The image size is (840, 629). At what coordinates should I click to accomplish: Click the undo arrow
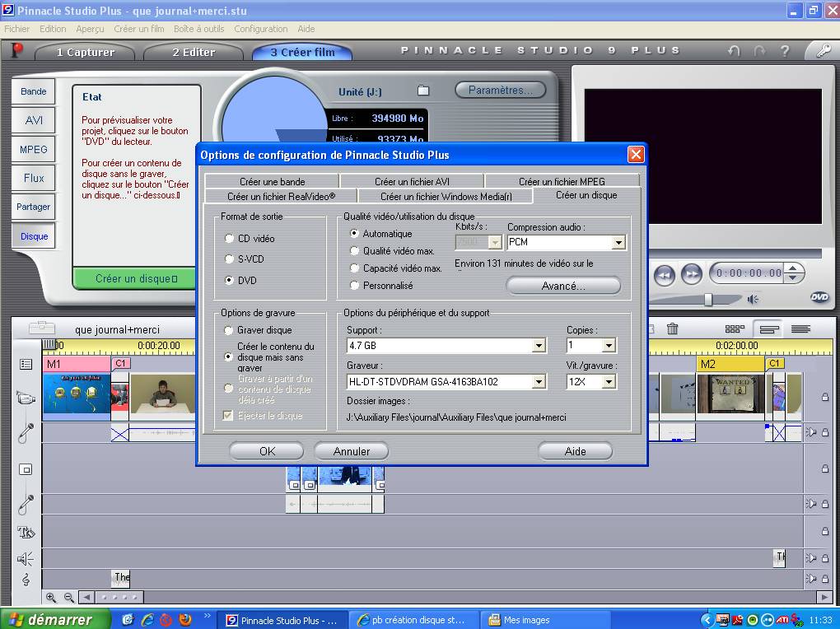tap(734, 51)
